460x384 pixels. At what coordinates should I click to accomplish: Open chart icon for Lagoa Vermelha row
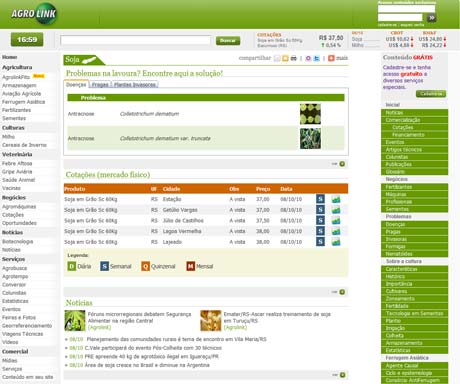point(336,231)
